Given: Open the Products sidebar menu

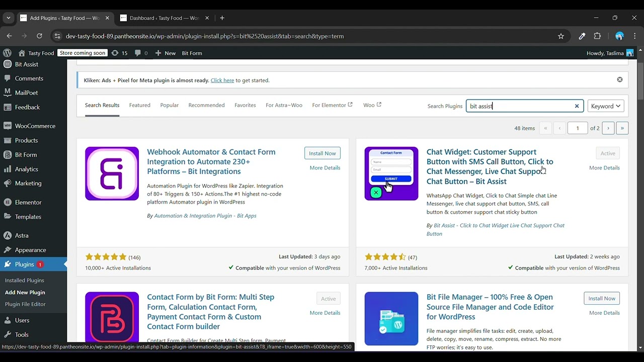Looking at the screenshot, I should point(33,140).
